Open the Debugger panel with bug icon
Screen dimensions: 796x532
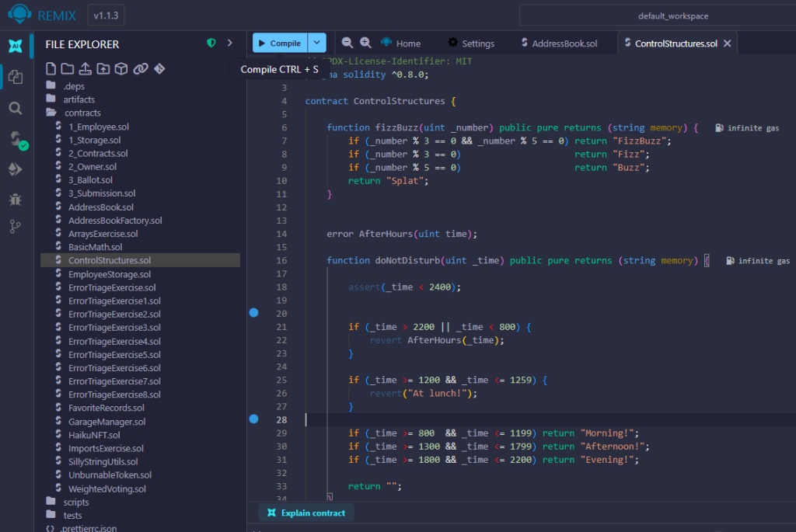pos(16,200)
